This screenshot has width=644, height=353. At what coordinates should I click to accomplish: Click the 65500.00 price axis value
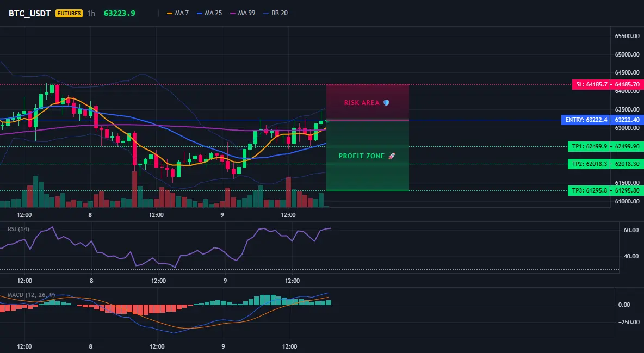point(627,36)
